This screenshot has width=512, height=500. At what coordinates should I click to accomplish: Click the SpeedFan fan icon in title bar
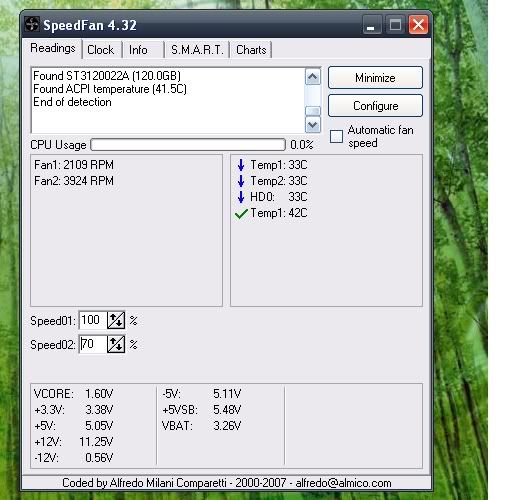[32, 25]
